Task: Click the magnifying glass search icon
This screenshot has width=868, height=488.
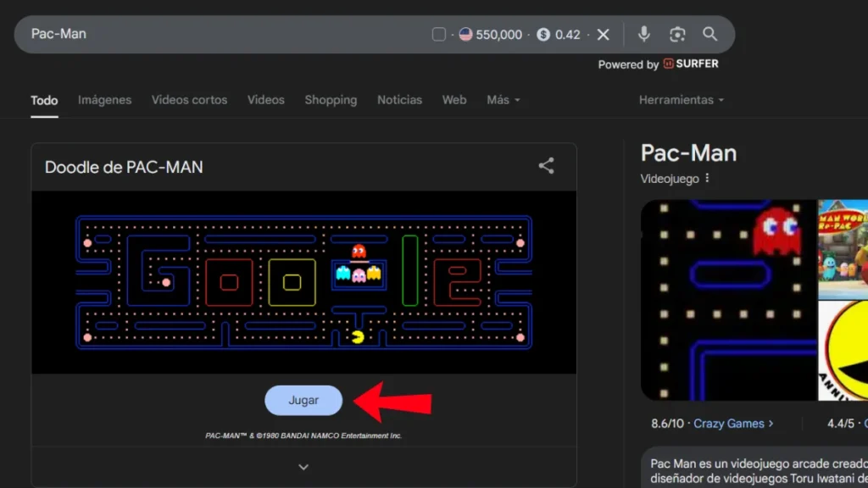Action: click(709, 34)
